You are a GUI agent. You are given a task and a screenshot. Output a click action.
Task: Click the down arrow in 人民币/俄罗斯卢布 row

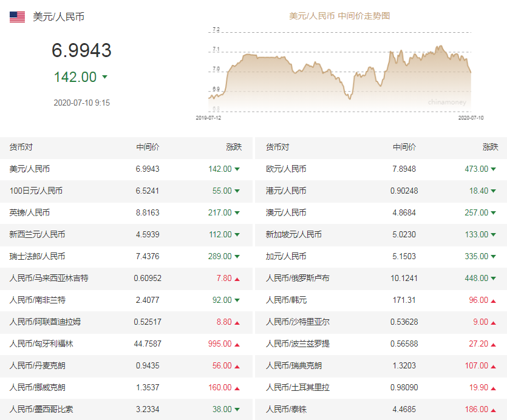point(493,279)
